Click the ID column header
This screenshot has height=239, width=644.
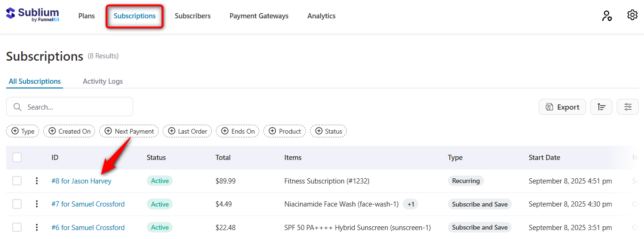pyautogui.click(x=55, y=158)
